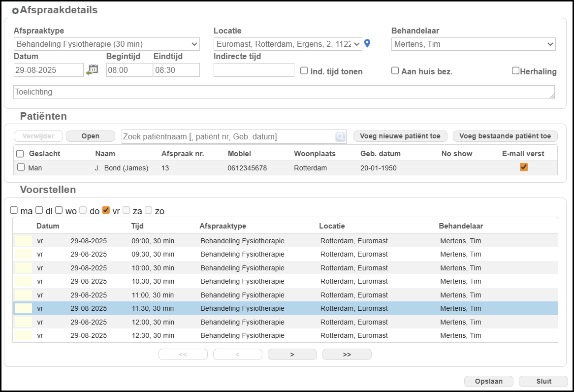This screenshot has height=392, width=574.
Task: Click the blue location map pin icon
Action: [x=367, y=44]
